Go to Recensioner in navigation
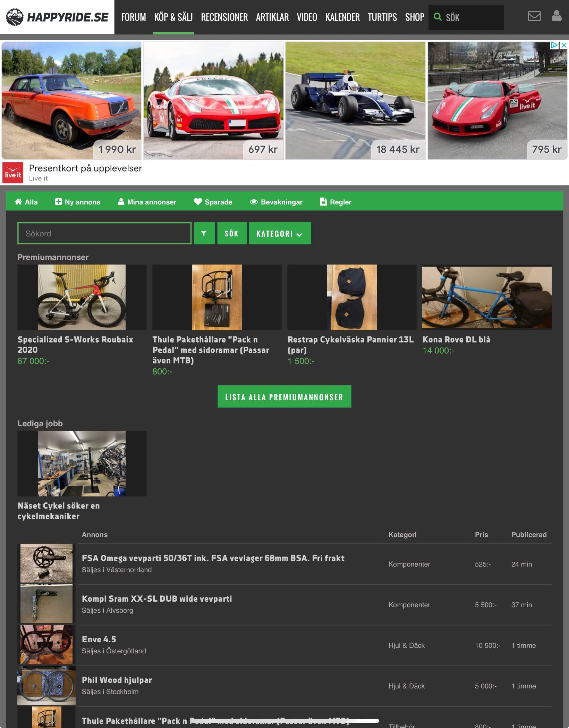This screenshot has height=728, width=569. click(224, 17)
